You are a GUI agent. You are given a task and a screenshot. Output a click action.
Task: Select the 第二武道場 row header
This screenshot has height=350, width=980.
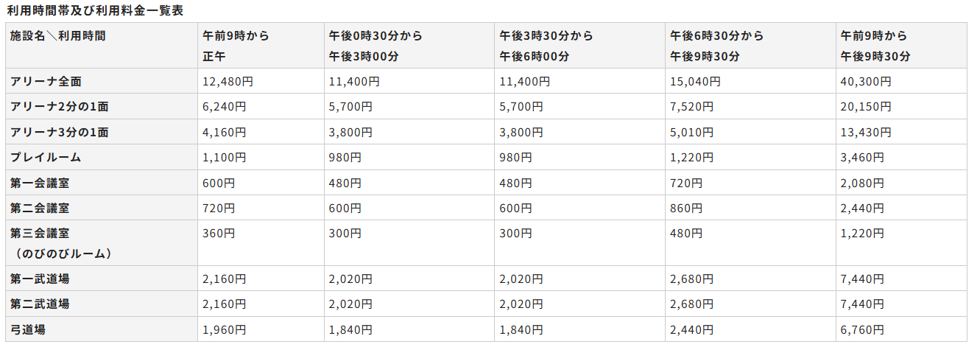pos(40,304)
